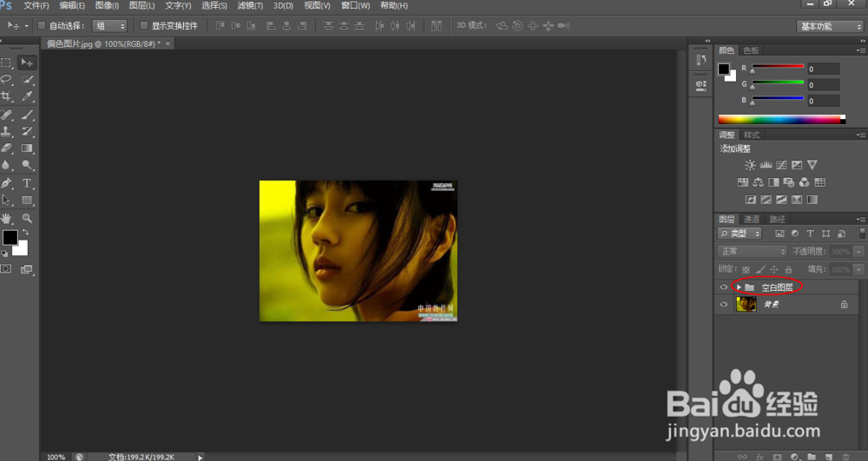Screen dimensions: 868x461
Task: Select the Zoom tool
Action: tap(27, 218)
